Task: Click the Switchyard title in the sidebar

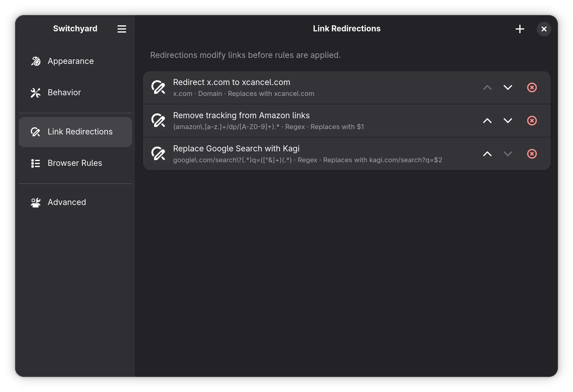Action: click(75, 29)
